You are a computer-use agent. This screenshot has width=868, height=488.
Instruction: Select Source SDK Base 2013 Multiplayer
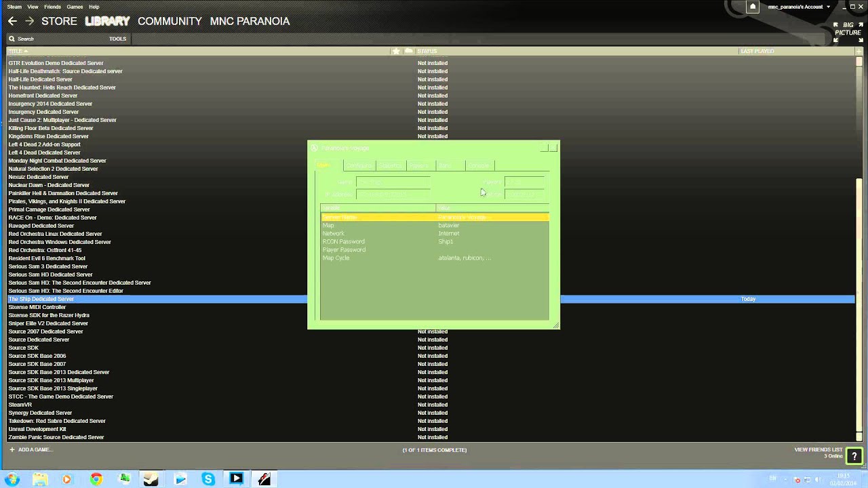click(51, 380)
